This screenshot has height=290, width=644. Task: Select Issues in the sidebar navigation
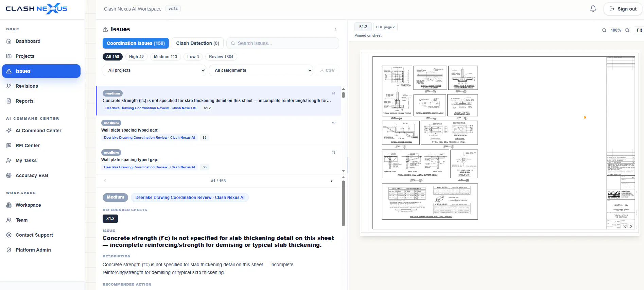[41, 71]
